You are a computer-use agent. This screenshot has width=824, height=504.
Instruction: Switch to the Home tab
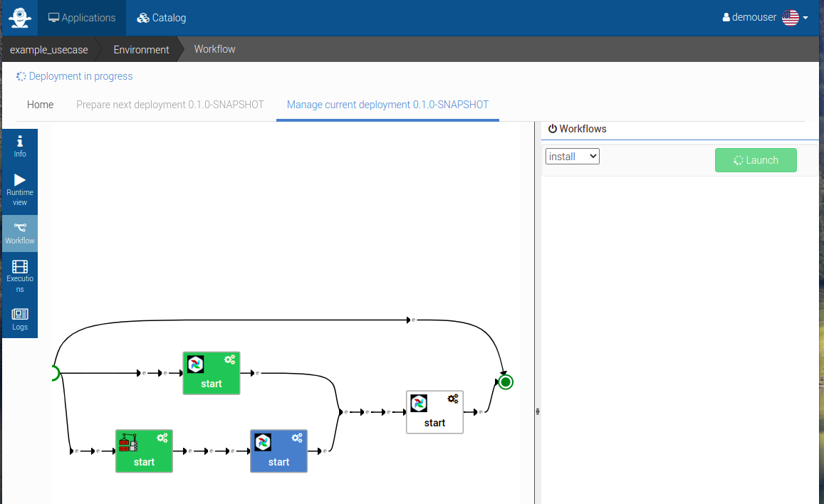tap(41, 105)
